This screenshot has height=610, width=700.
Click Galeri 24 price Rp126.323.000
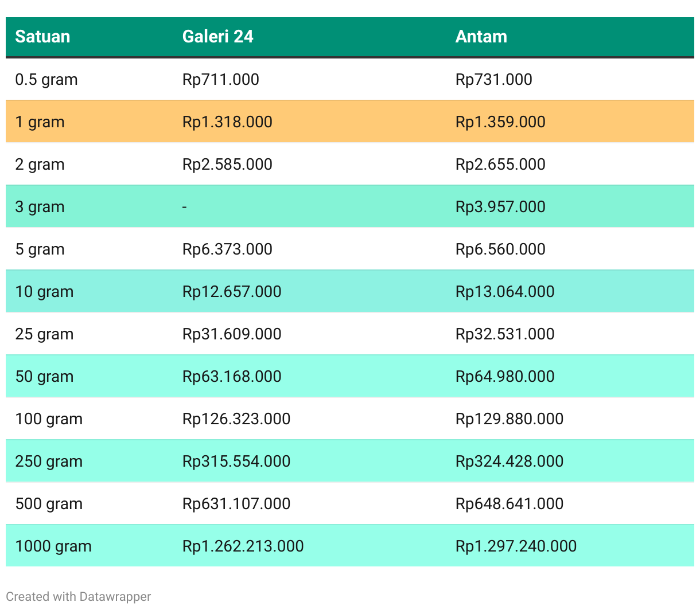[x=236, y=419]
